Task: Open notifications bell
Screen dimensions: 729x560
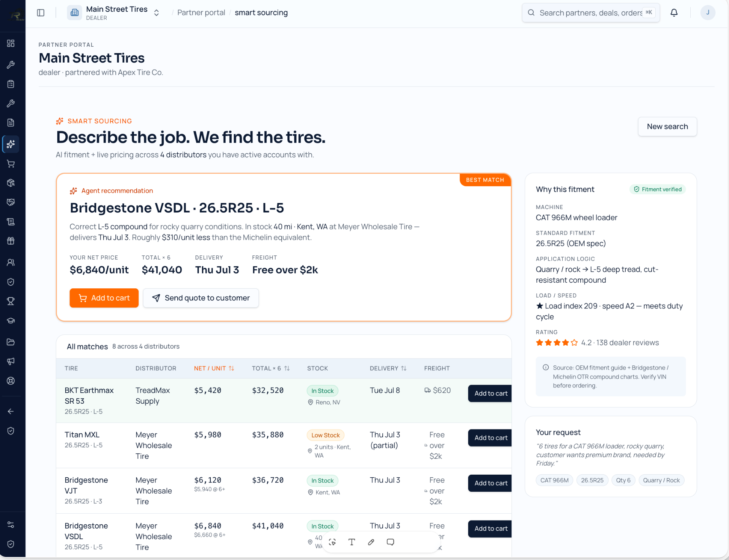Action: 674,13
